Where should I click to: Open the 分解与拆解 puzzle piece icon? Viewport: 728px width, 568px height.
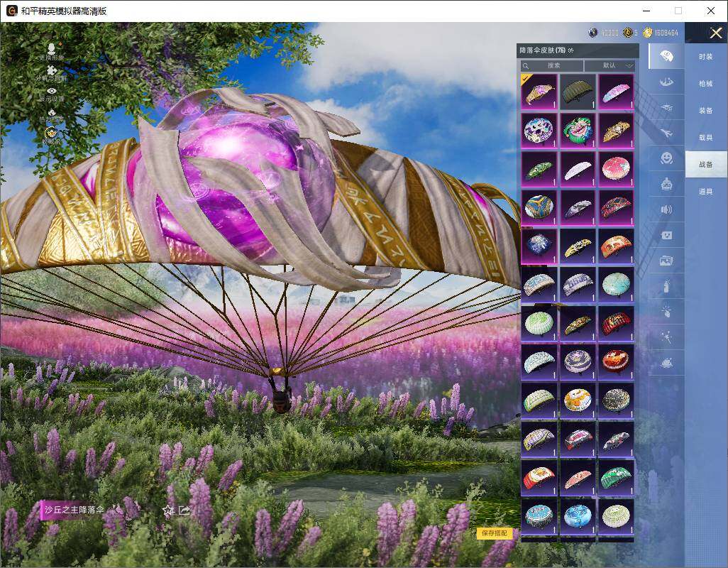pyautogui.click(x=52, y=70)
